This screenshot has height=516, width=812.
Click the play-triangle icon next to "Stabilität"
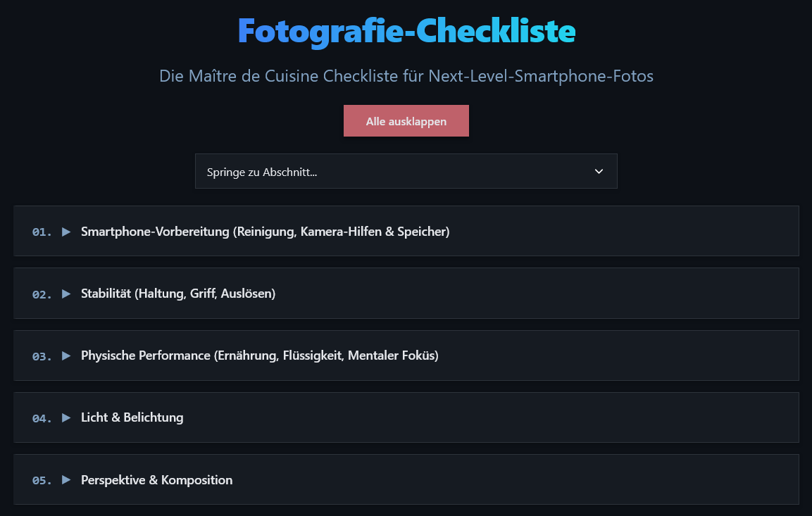[65, 294]
